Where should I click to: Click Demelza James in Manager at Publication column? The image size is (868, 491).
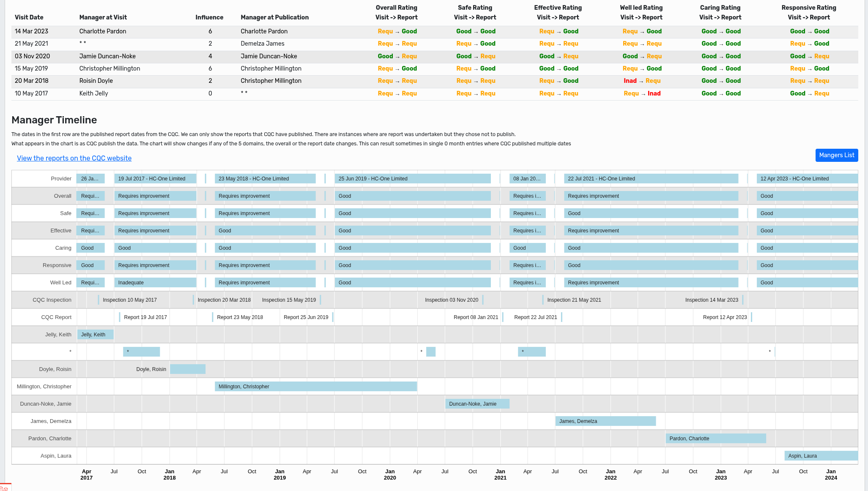tap(262, 44)
